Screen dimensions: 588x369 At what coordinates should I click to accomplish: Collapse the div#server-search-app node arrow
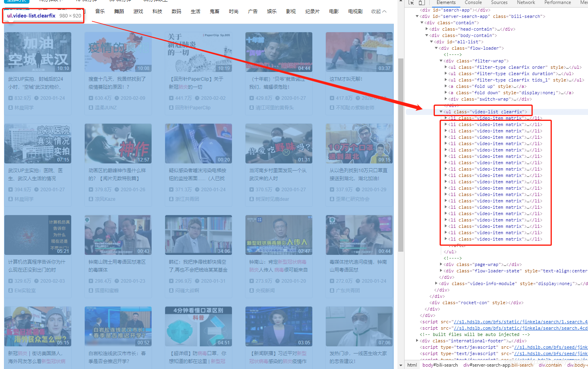[417, 16]
